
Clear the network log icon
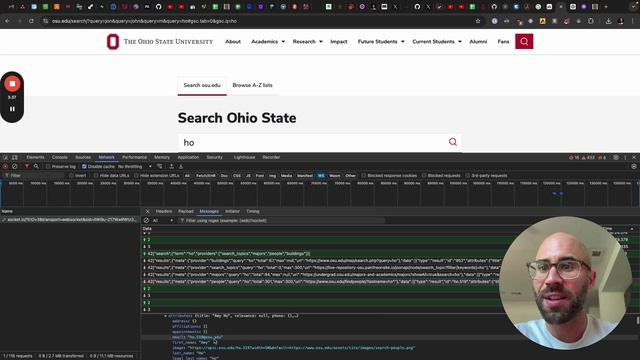point(15,167)
